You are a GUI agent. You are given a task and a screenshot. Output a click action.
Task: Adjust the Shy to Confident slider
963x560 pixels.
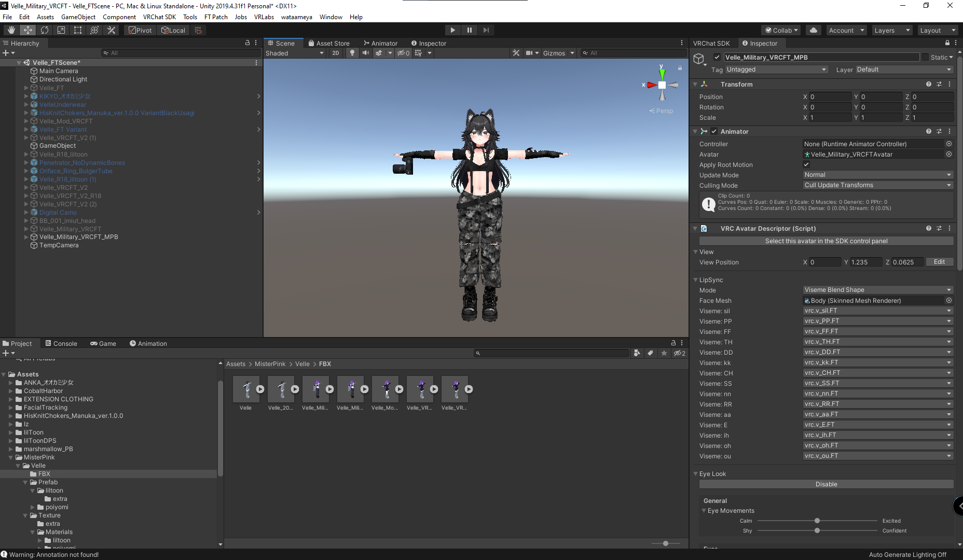817,530
